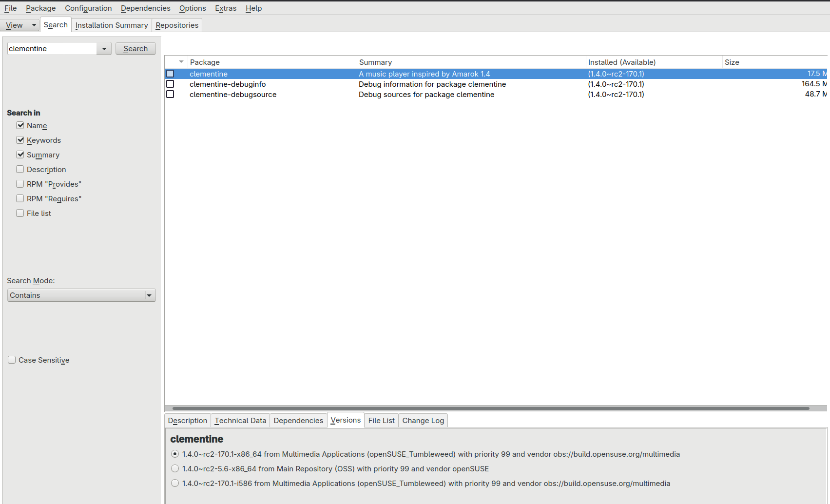The height and width of the screenshot is (504, 830).
Task: Switch to the Installation Summary tab
Action: (x=112, y=25)
